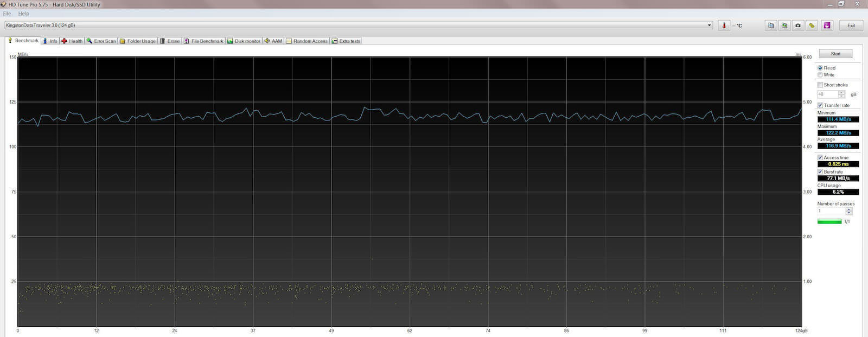Open the File menu
The width and height of the screenshot is (868, 337).
pyautogui.click(x=7, y=14)
